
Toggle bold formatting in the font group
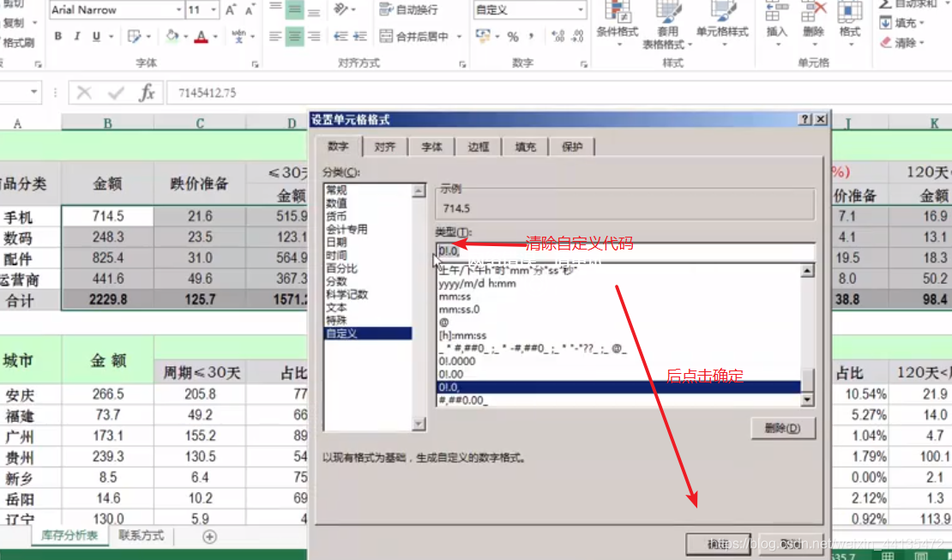coord(57,36)
